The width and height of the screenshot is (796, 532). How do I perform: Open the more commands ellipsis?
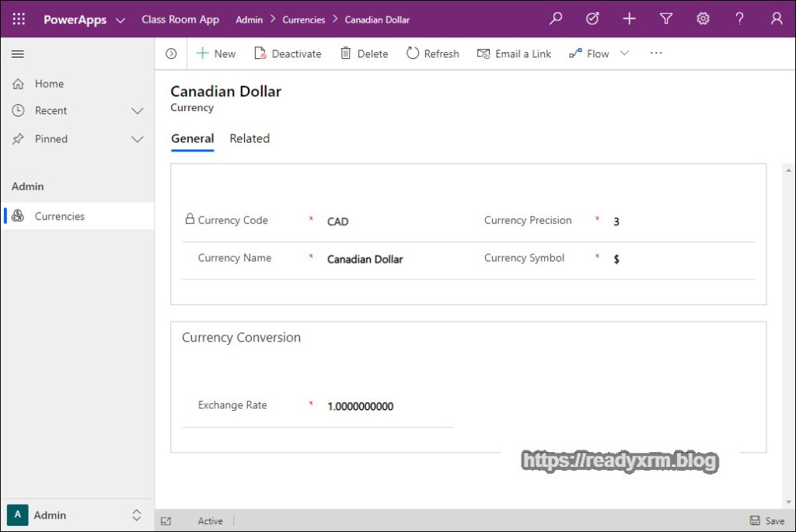[656, 54]
